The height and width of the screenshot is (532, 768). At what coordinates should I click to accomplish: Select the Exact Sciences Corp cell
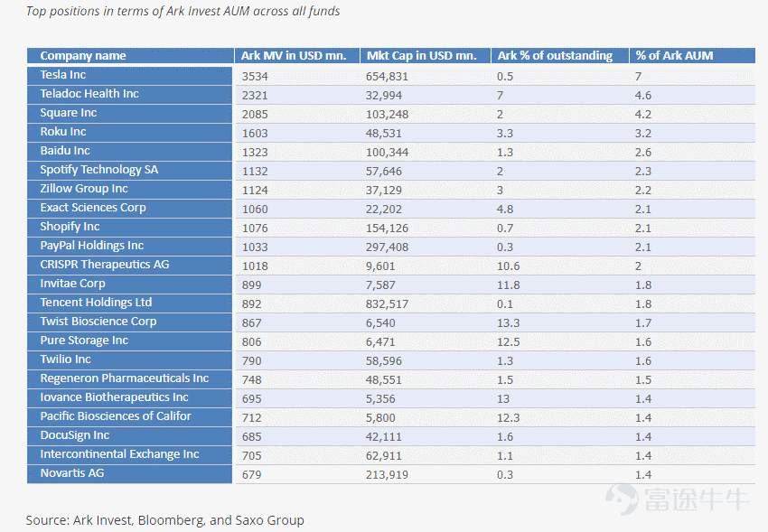(129, 208)
